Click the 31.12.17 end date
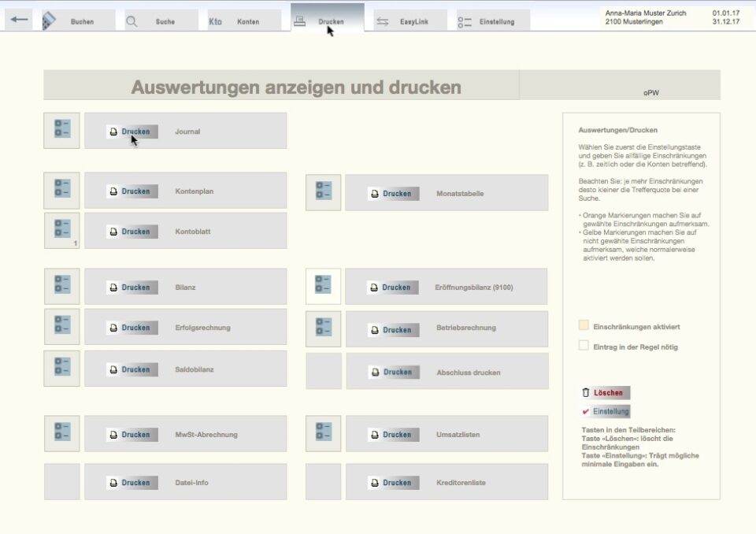This screenshot has height=534, width=756. click(x=726, y=22)
